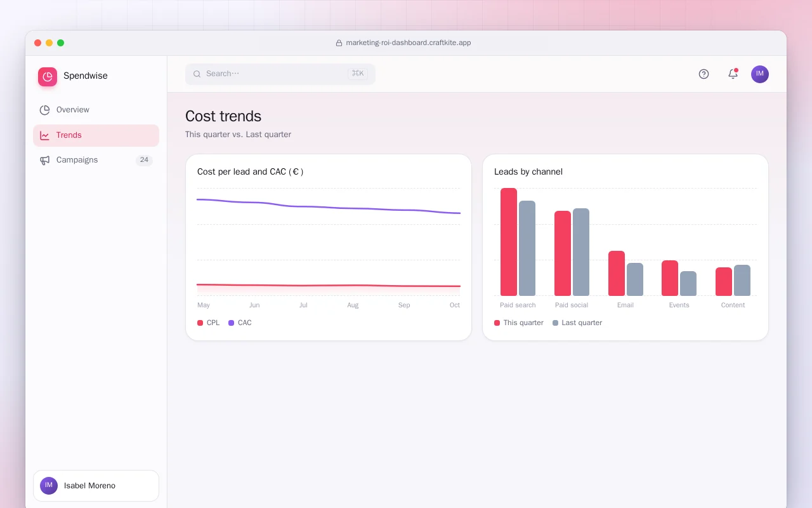Click the Overview pie chart icon

pos(44,110)
